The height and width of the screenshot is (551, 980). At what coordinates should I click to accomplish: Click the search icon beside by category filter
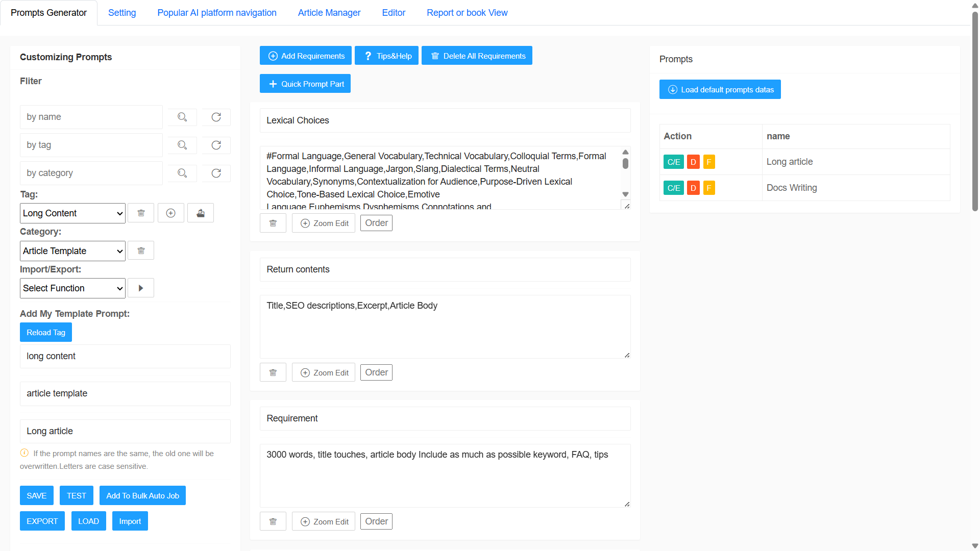182,173
